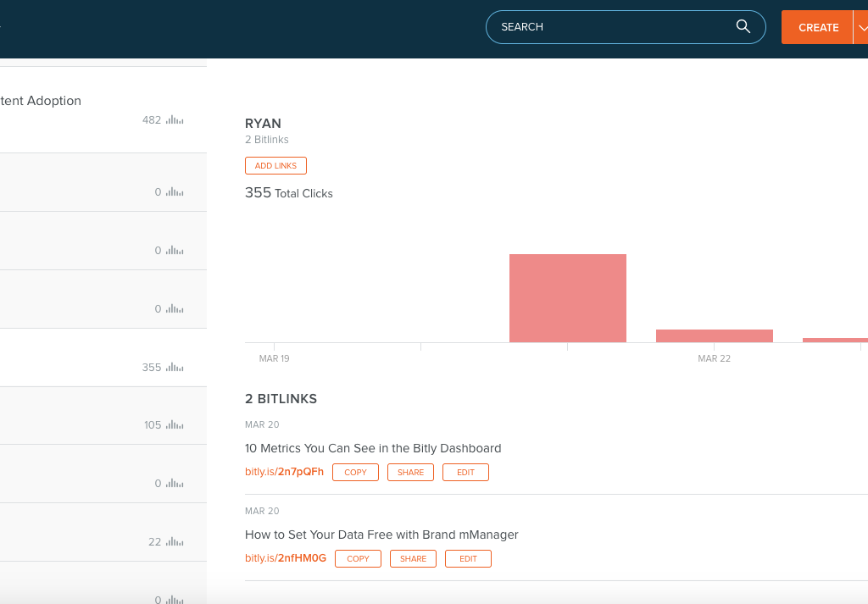Screen dimensions: 868x604
Task: Click stats icon beside 355 count
Action: [175, 367]
